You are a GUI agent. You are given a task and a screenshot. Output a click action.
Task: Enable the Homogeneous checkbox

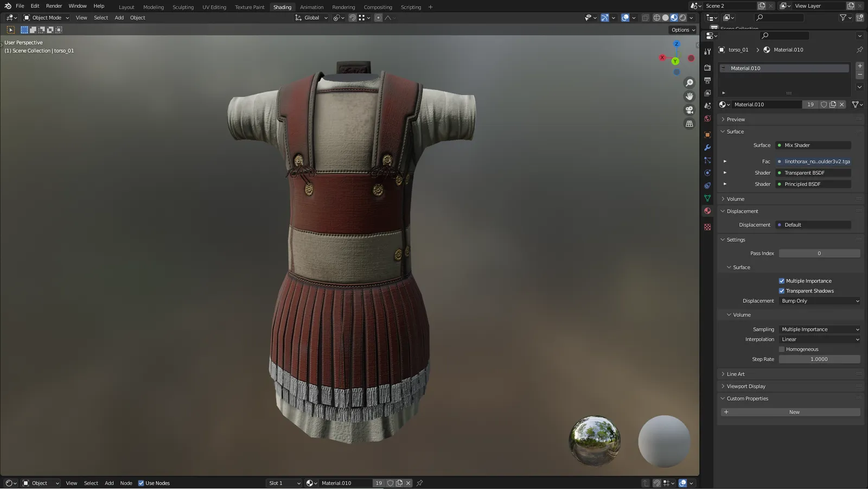(x=782, y=350)
